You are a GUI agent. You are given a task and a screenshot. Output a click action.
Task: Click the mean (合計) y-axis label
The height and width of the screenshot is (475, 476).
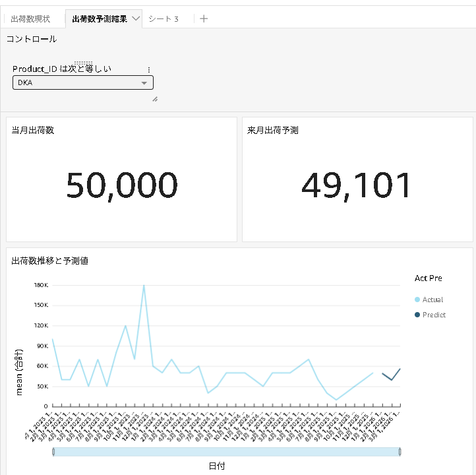20,371
